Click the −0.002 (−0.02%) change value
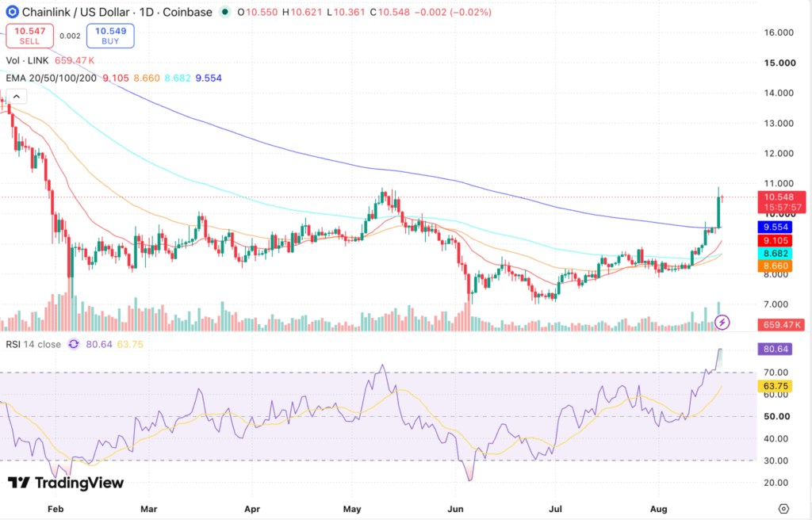812x520 pixels. 453,11
